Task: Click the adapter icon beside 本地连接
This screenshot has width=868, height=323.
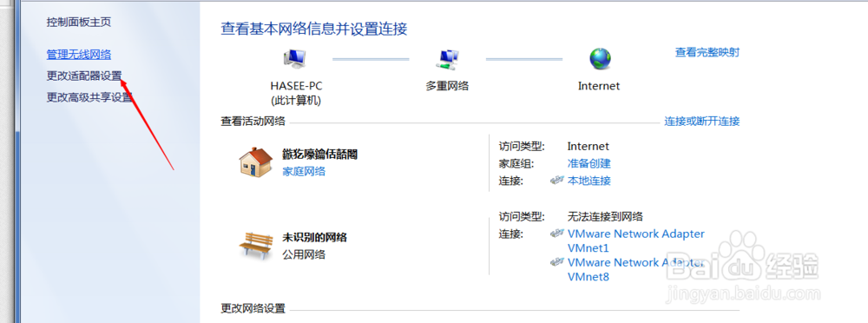Action: coord(557,181)
